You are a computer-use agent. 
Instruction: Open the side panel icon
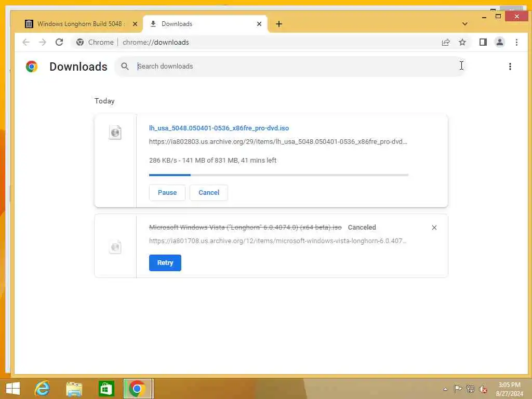coord(483,42)
